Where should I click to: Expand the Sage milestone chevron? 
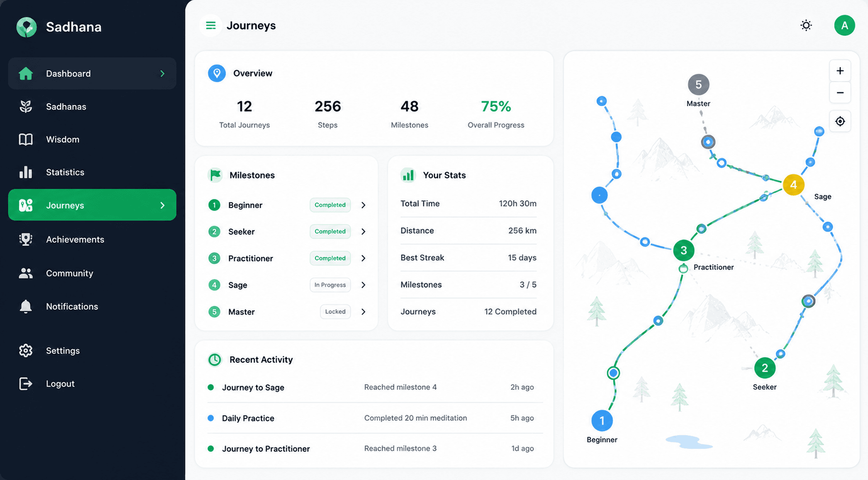[363, 285]
